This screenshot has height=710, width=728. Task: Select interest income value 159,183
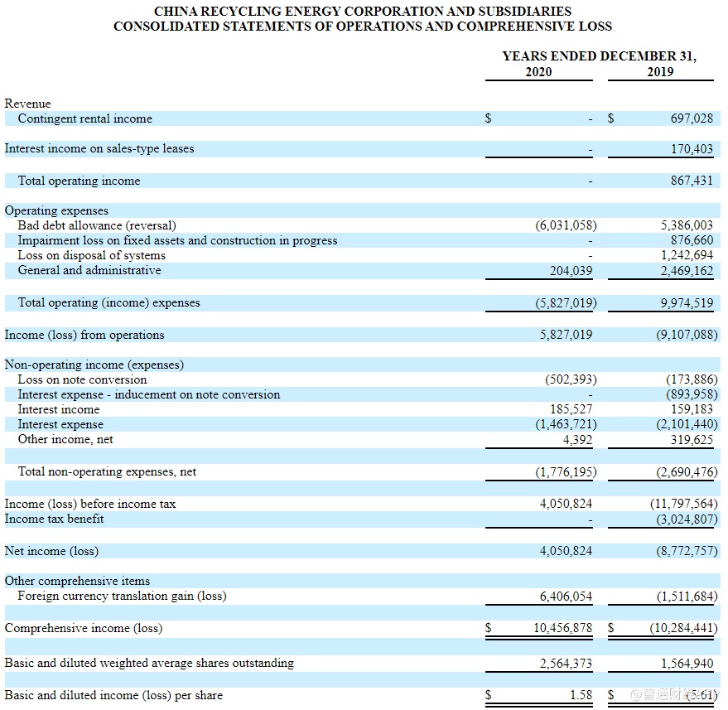tap(692, 409)
